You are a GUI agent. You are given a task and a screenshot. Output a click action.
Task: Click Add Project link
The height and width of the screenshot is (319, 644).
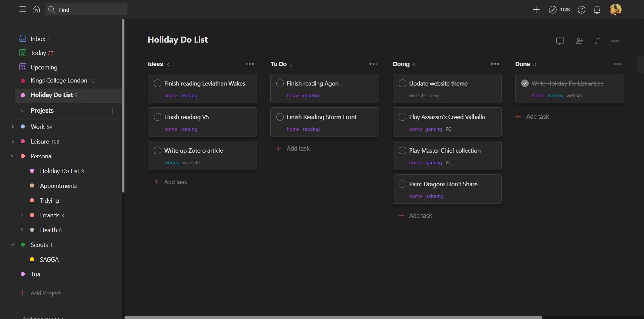41,293
